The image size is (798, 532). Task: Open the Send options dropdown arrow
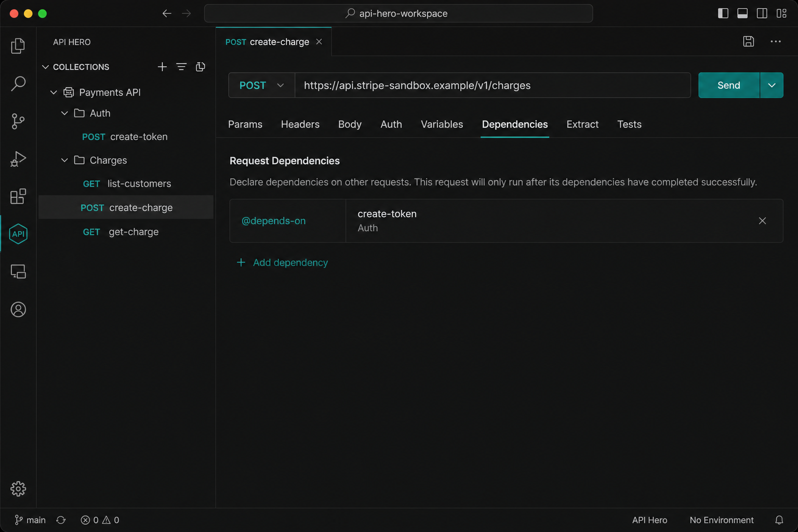coord(772,85)
